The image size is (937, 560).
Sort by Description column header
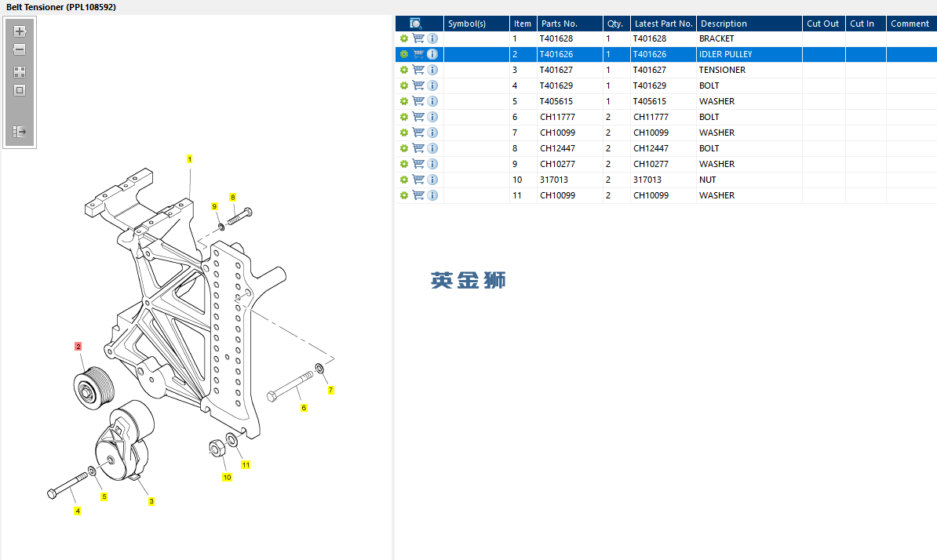[749, 24]
